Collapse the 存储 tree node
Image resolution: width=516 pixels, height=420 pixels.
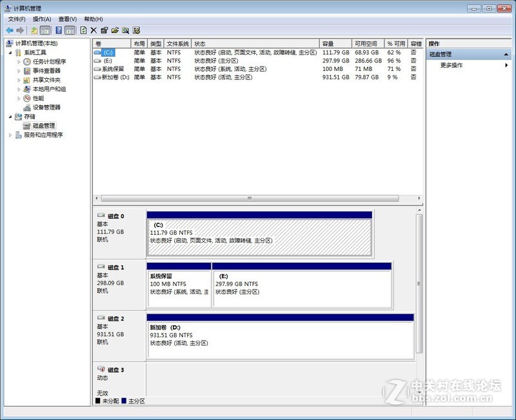click(x=10, y=117)
